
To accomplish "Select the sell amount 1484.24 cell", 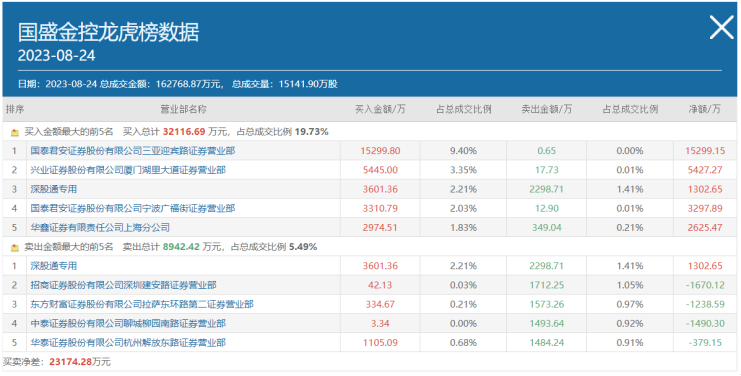I will point(546,342).
